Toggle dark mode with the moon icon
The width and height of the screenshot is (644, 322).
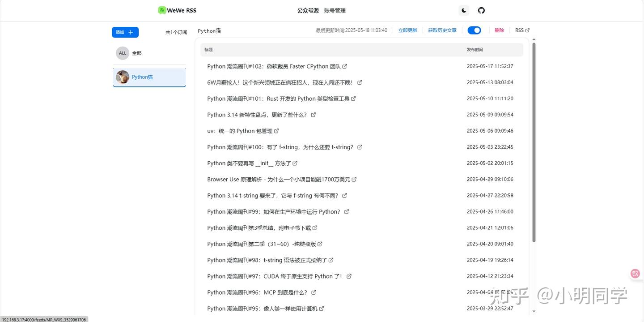coord(464,10)
